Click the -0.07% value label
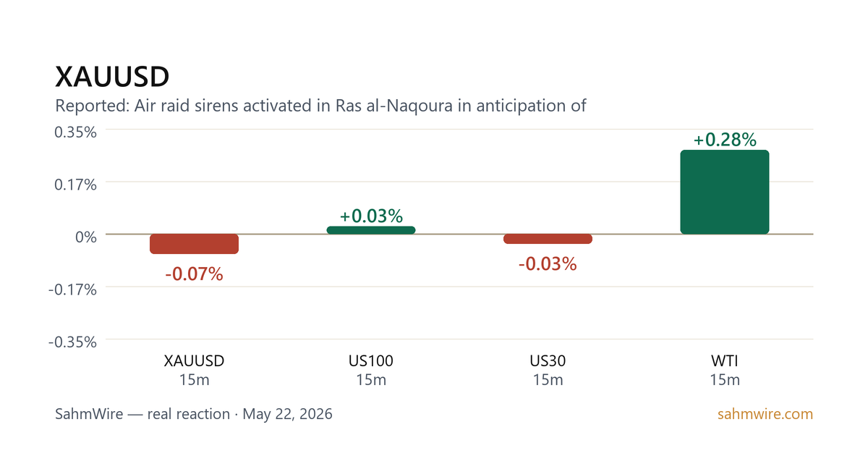The height and width of the screenshot is (456, 868). pos(194,274)
